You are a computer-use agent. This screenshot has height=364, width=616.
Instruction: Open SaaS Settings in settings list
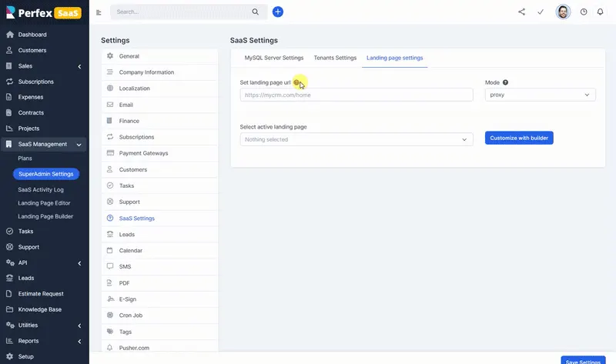click(159, 219)
